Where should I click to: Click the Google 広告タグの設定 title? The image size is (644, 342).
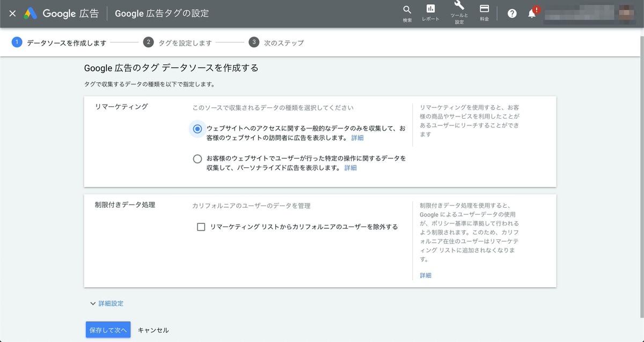[162, 13]
